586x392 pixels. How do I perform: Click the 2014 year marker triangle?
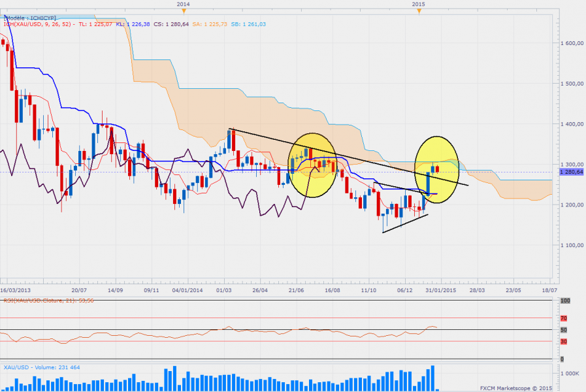184,12
